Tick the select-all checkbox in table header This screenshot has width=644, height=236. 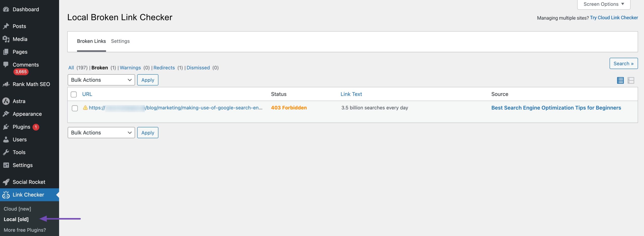[x=74, y=94]
